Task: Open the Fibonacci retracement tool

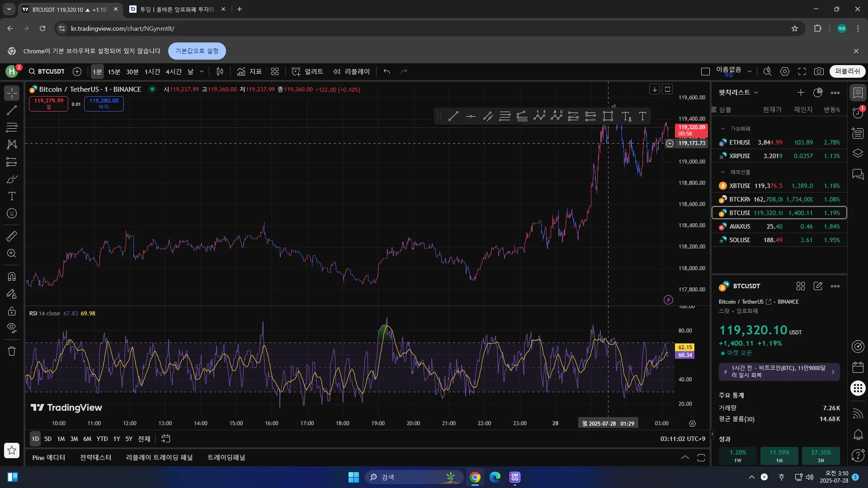Action: pyautogui.click(x=12, y=127)
